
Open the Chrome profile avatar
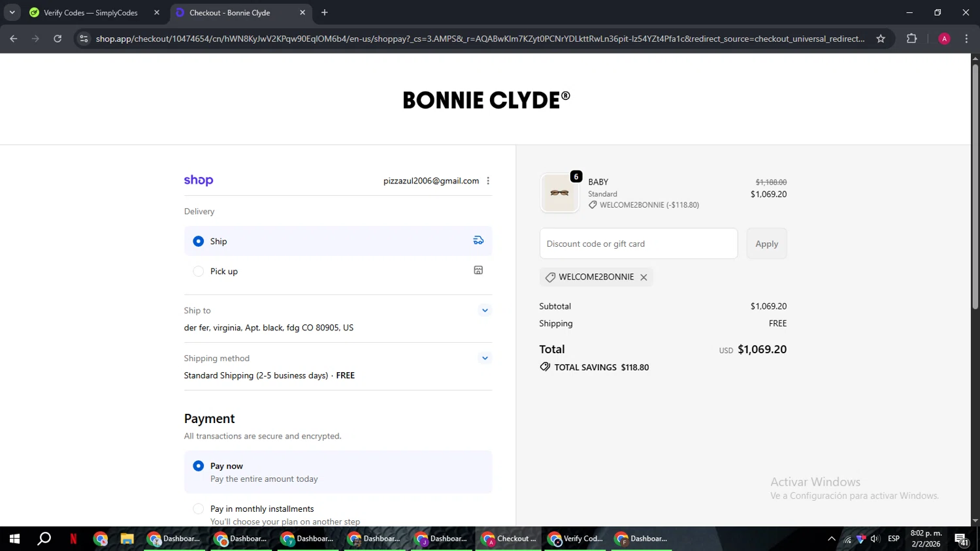coord(944,39)
